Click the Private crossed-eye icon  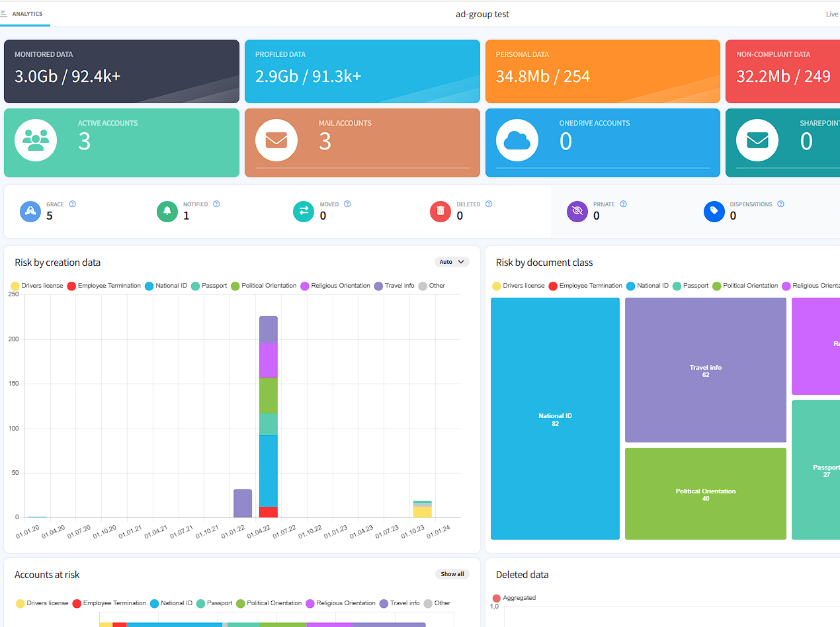tap(577, 212)
